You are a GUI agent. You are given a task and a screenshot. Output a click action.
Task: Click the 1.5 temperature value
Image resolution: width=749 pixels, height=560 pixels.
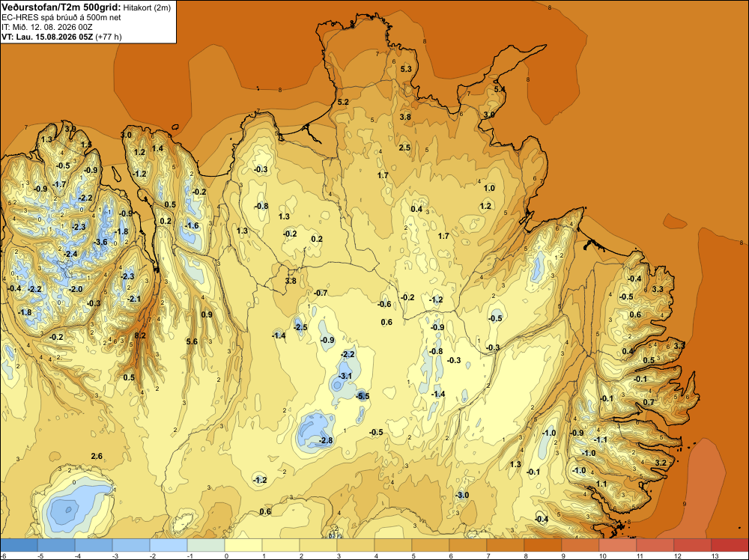point(86,144)
